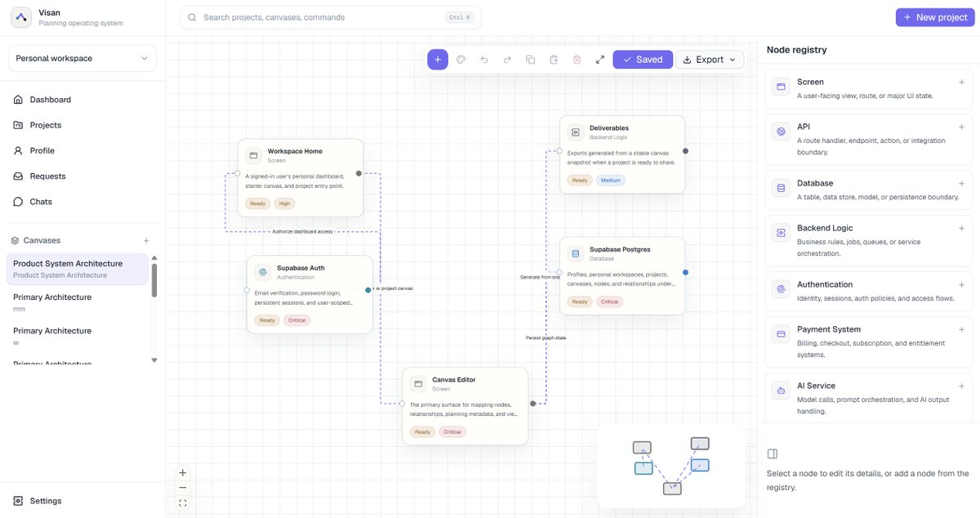Image resolution: width=980 pixels, height=518 pixels.
Task: Click the High tag on Workspace Home
Action: pos(284,203)
